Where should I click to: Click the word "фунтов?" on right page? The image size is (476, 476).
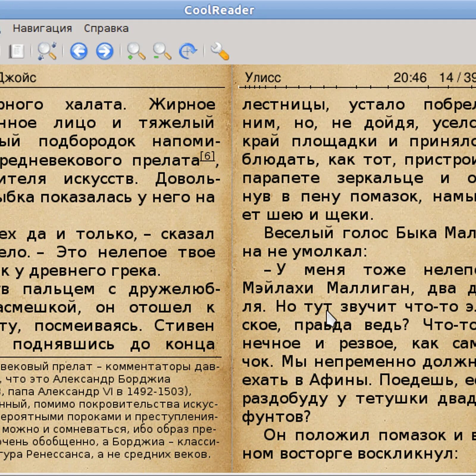pyautogui.click(x=276, y=417)
